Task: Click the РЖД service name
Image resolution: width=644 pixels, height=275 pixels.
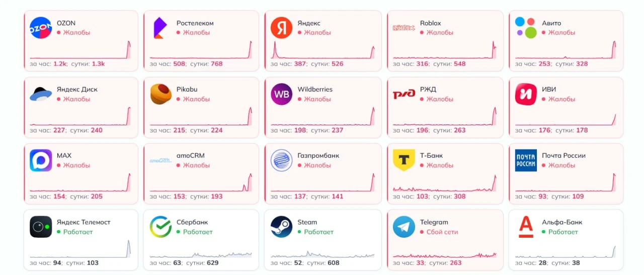Action: pos(428,90)
